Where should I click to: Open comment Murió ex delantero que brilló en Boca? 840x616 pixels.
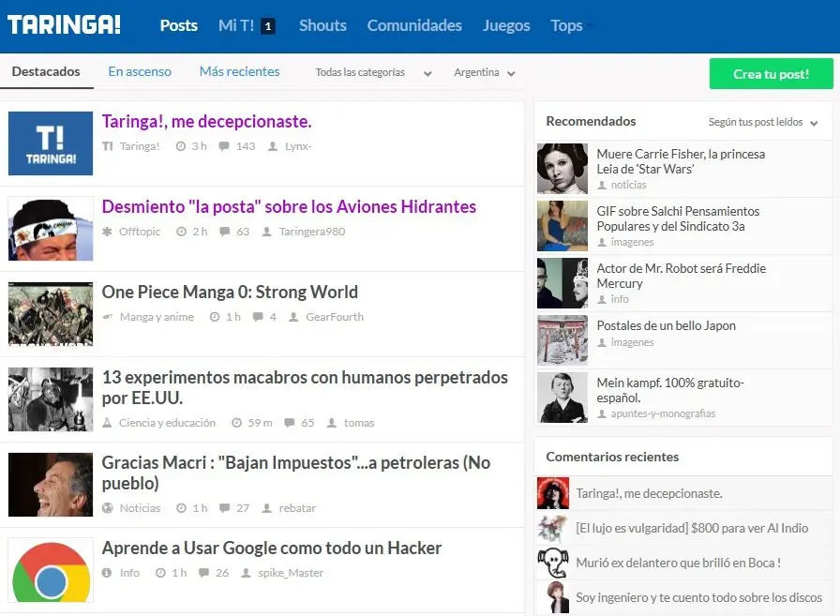(x=678, y=563)
